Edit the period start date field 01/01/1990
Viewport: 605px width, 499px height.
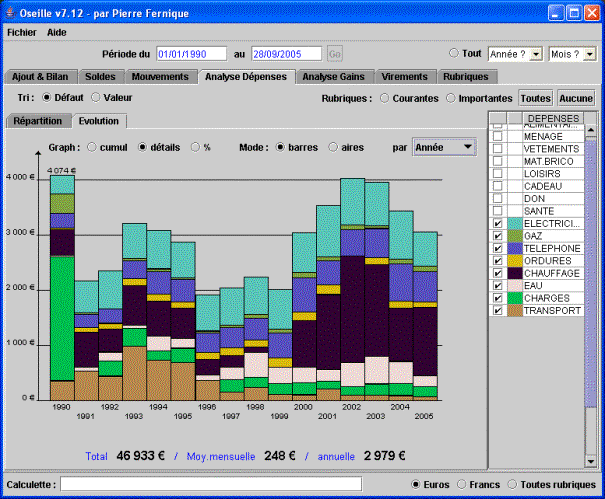pos(191,54)
